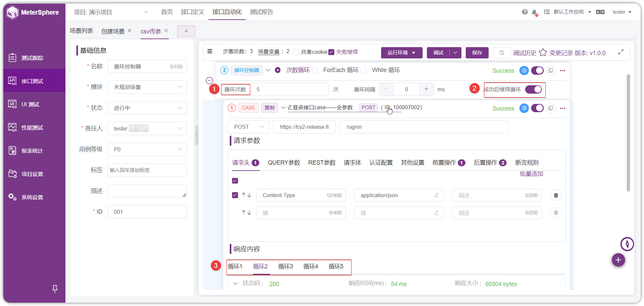Open the 循环3 response tab
The image size is (644, 306).
pos(285,267)
